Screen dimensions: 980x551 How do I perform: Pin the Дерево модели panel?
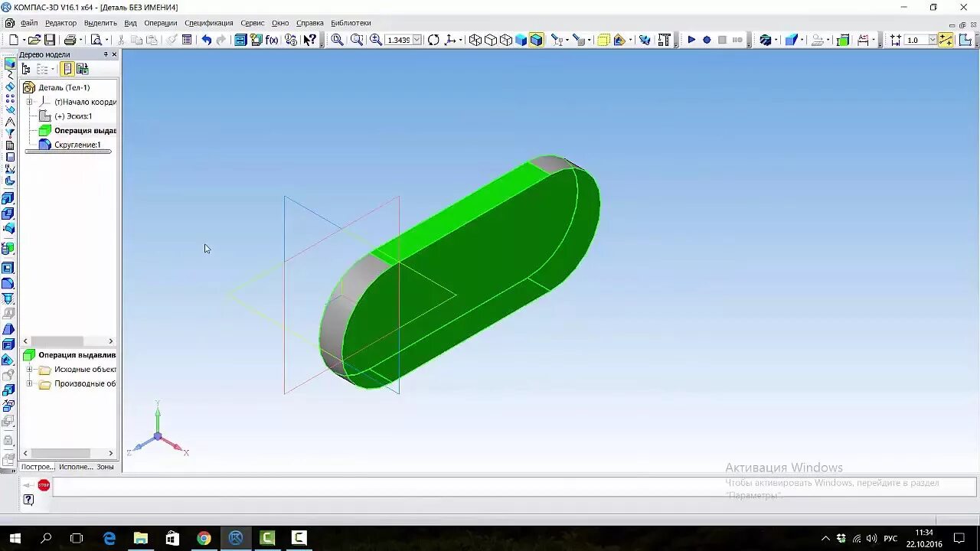pos(106,54)
